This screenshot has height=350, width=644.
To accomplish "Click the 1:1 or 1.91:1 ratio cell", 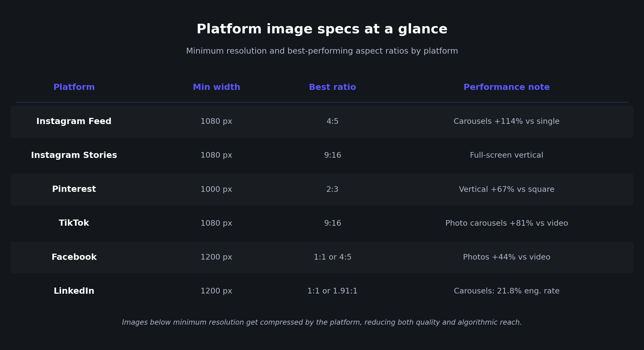I will pyautogui.click(x=332, y=291).
